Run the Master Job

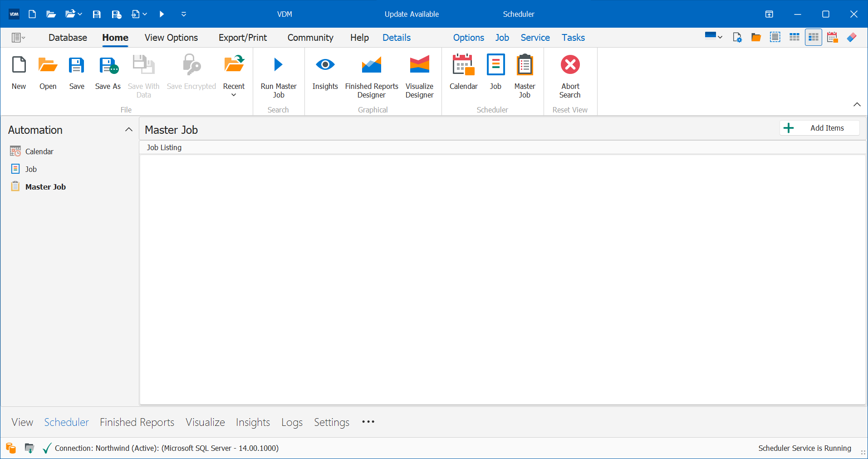pyautogui.click(x=279, y=76)
